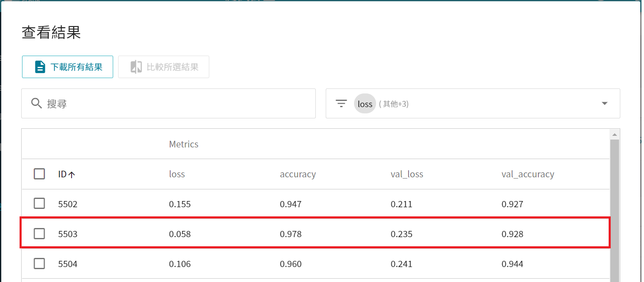Open the metrics filter dropdown arrow
This screenshot has width=644, height=282.
tap(605, 103)
